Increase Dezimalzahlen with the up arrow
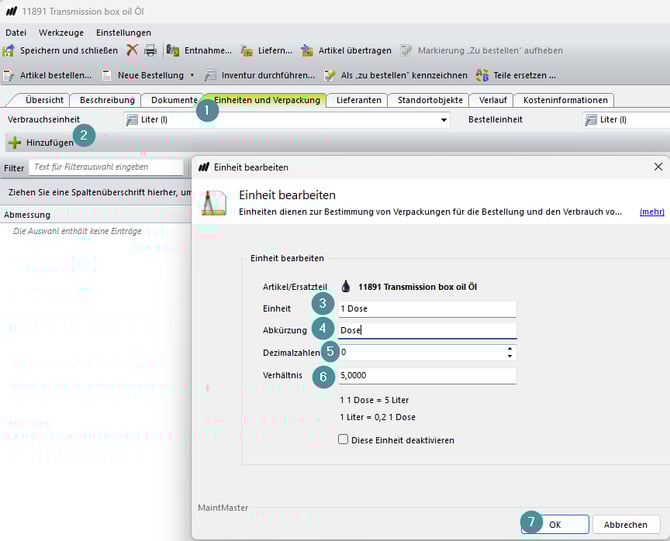This screenshot has width=670, height=541. [510, 349]
